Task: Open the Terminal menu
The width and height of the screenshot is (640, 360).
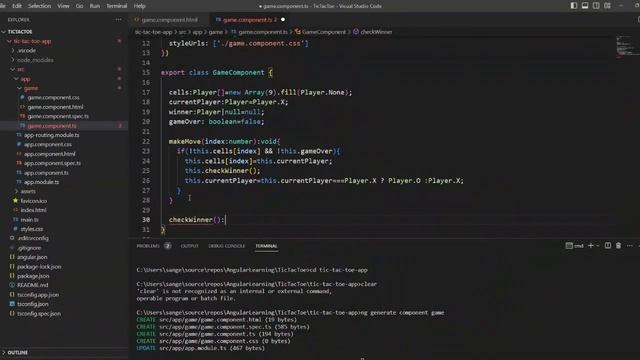Action: pos(117,6)
